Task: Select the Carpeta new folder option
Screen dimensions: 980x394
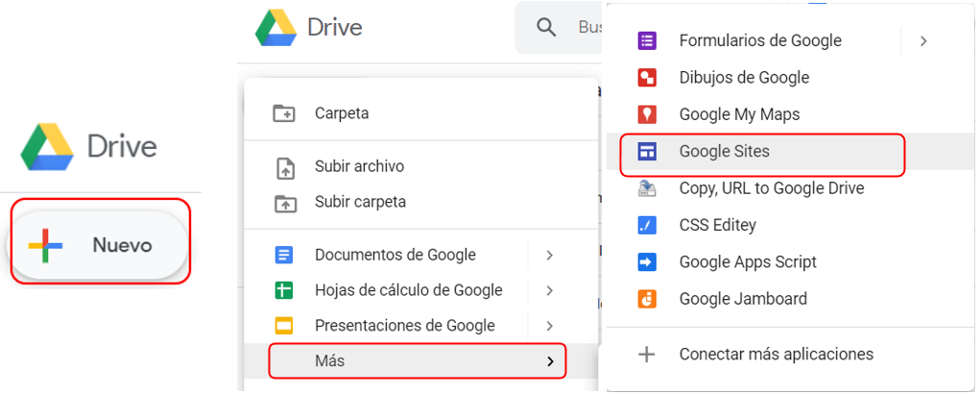Action: [342, 113]
